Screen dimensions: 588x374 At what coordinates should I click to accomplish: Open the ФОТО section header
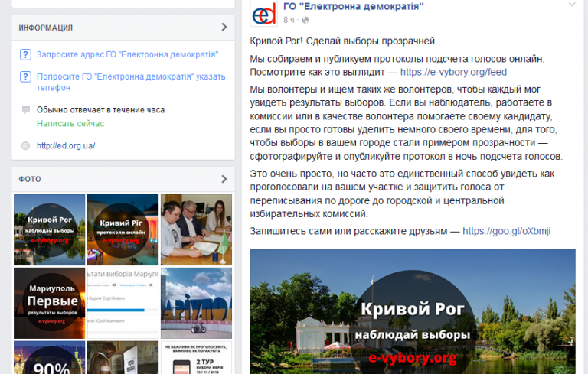30,179
